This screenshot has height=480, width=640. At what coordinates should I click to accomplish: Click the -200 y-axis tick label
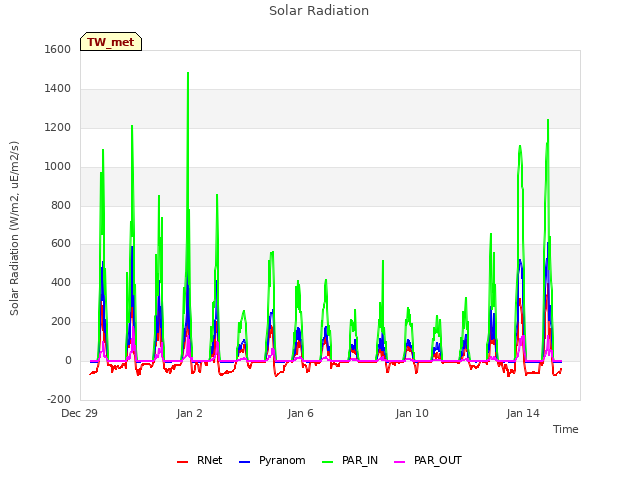tap(59, 399)
